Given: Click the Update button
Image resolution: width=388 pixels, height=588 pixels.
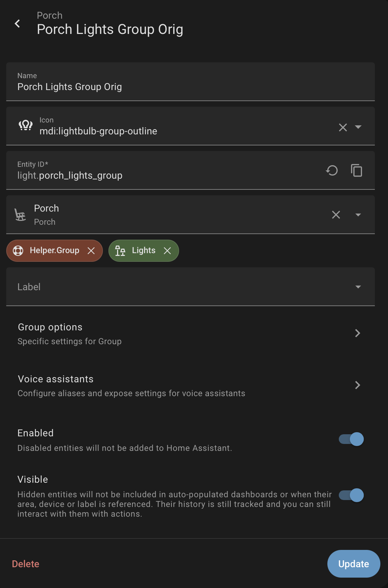Looking at the screenshot, I should click(x=353, y=564).
